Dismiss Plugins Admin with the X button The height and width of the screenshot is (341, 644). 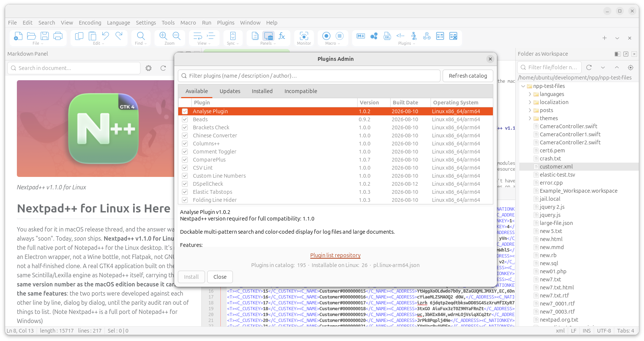pos(490,59)
